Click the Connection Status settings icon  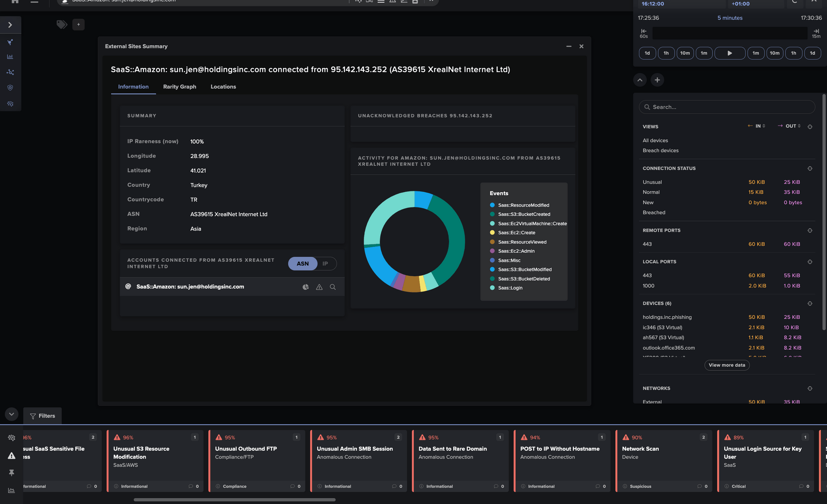[810, 168]
